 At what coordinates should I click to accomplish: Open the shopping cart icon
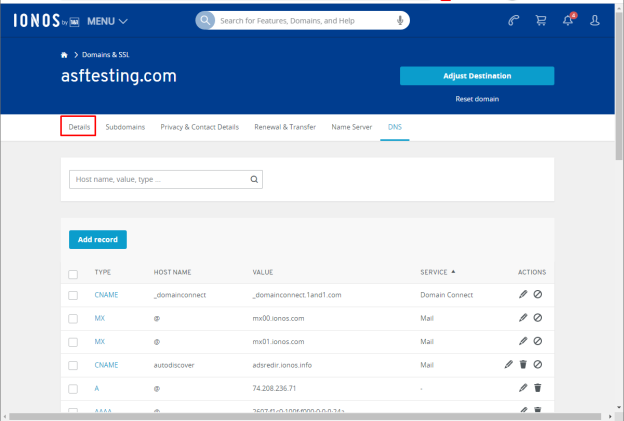(x=541, y=20)
